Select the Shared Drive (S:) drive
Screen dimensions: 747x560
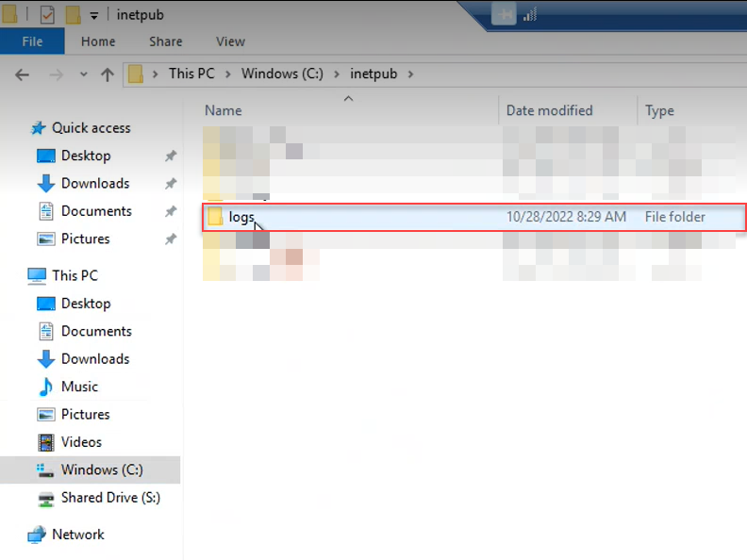point(110,498)
